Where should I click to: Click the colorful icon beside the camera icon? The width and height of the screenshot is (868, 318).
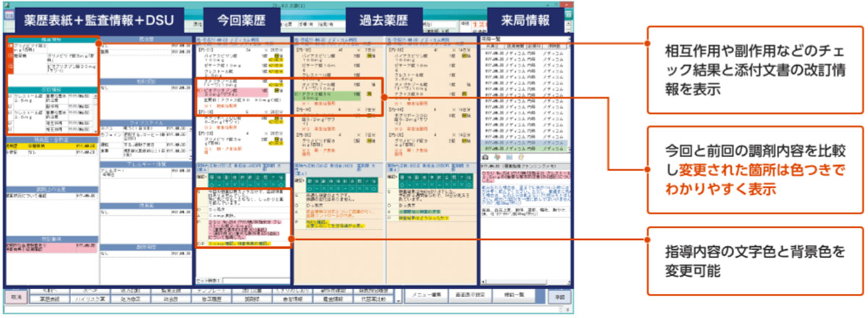(x=497, y=156)
